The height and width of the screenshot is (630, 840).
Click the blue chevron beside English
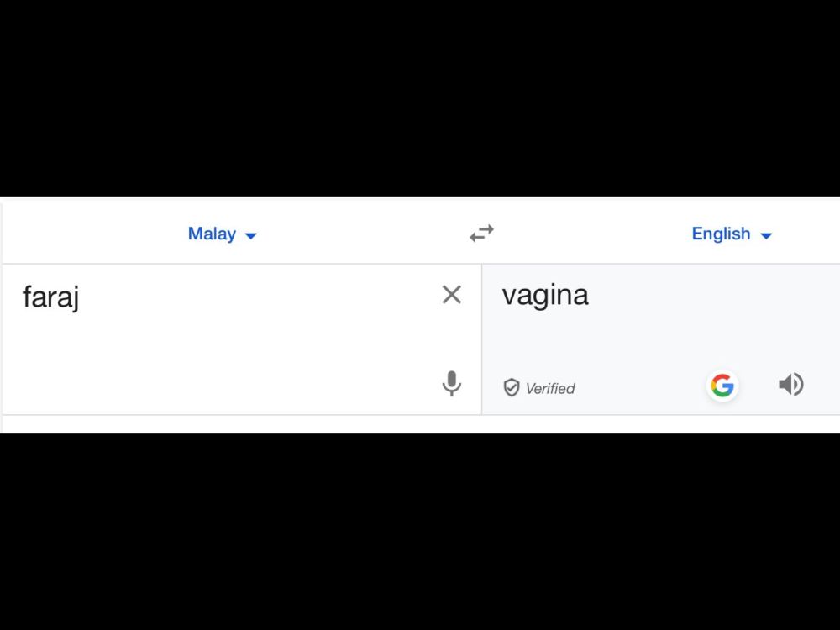765,235
